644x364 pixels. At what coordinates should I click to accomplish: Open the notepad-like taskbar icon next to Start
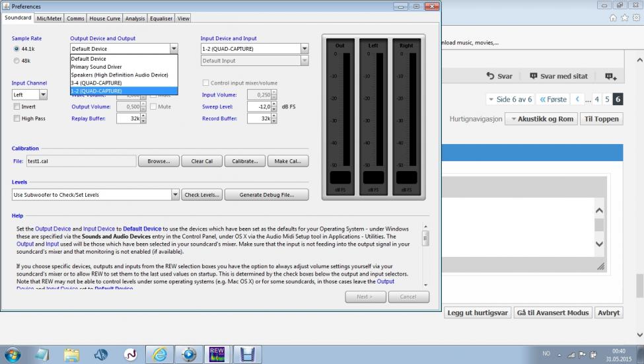42,355
